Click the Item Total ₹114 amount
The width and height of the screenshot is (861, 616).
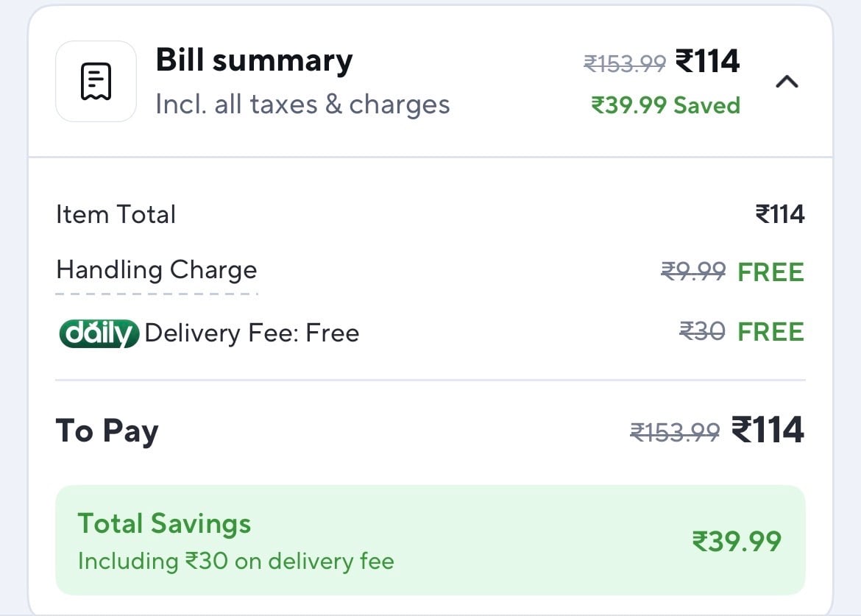click(x=779, y=215)
